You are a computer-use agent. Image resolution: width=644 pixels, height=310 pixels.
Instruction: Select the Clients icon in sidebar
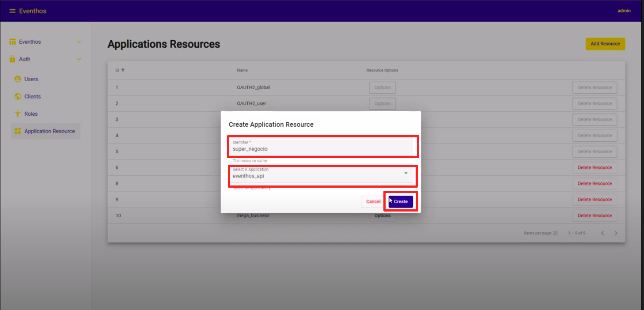[x=18, y=96]
